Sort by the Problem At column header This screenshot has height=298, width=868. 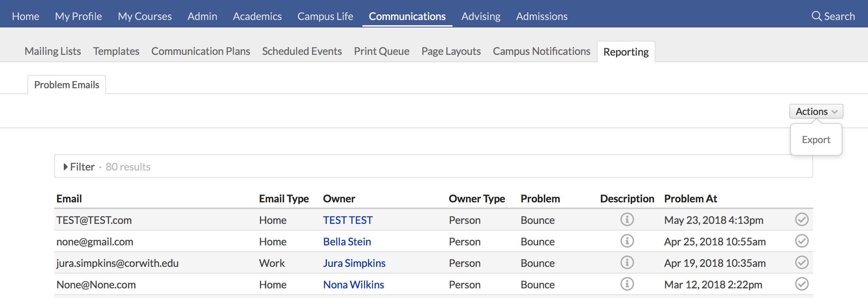tap(690, 199)
